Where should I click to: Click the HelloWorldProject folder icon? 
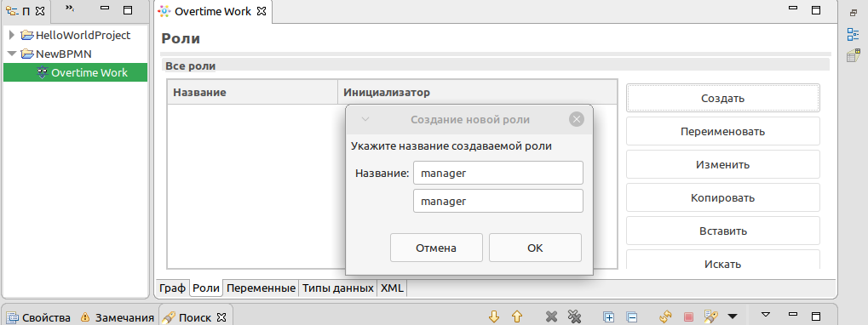tap(27, 36)
